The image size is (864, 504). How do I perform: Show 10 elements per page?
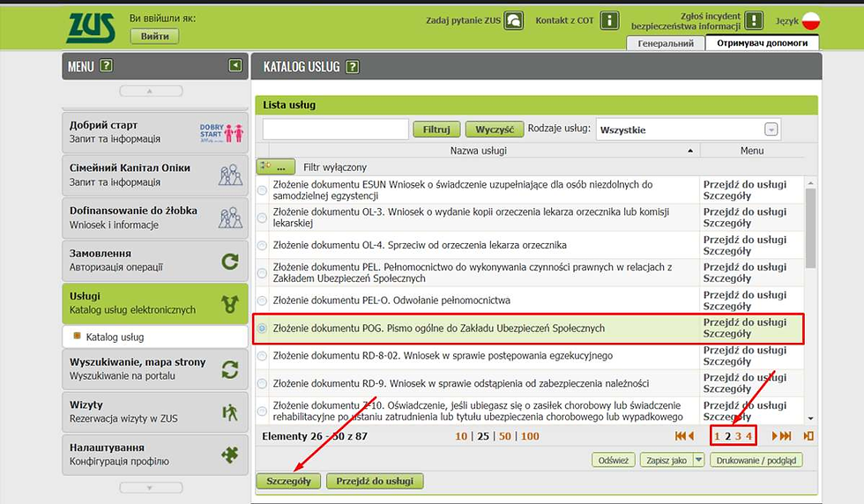(461, 436)
